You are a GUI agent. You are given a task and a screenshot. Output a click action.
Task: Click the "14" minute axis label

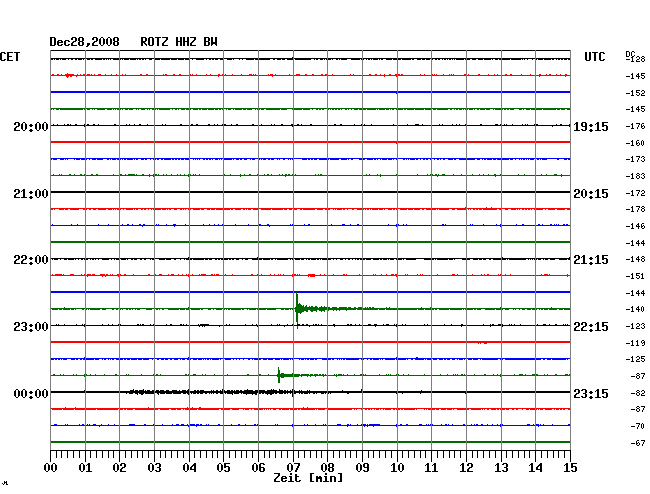[x=535, y=468]
